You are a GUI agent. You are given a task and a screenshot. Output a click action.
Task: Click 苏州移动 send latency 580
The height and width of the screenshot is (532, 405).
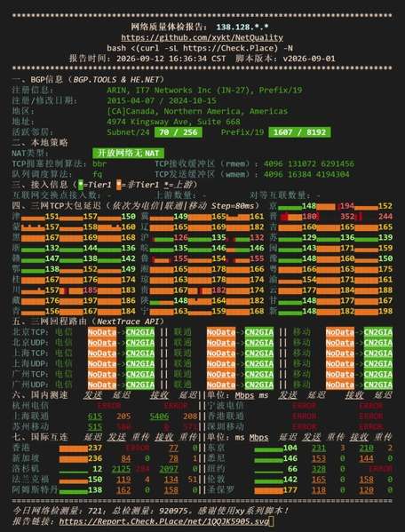point(123,427)
